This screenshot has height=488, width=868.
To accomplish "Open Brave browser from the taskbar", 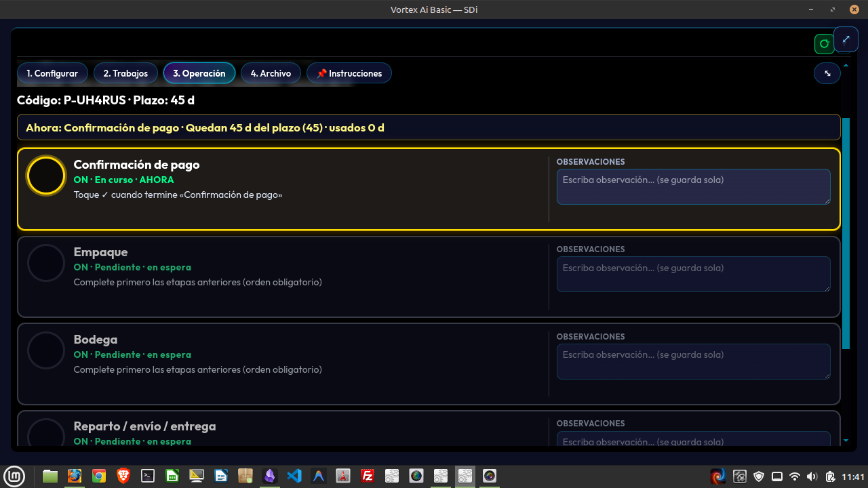I will click(123, 476).
